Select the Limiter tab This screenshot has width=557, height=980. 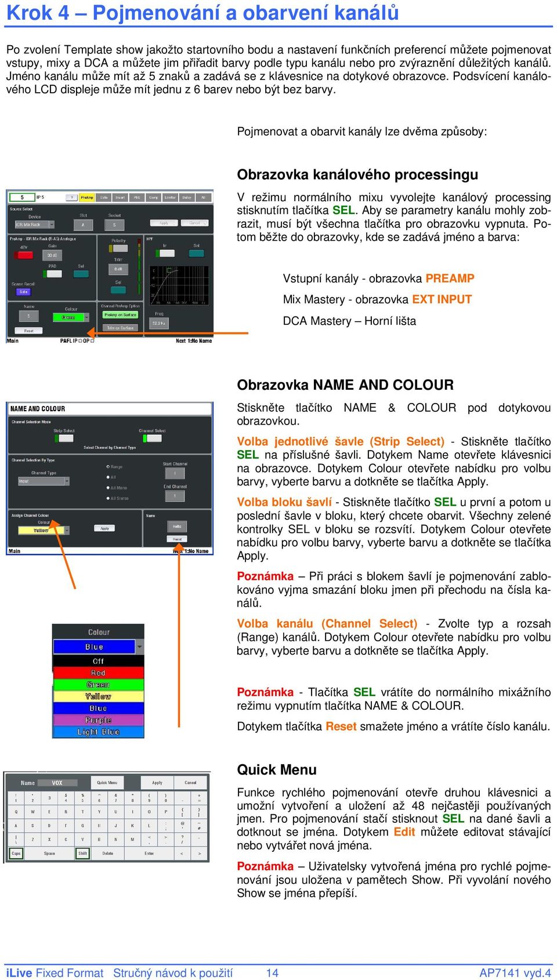click(170, 197)
